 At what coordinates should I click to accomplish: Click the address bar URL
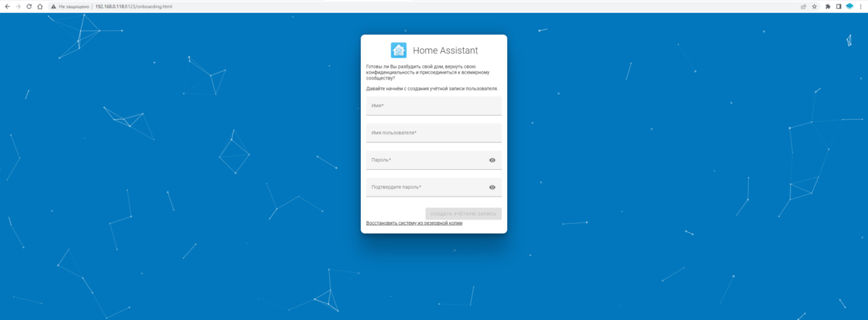pos(134,7)
